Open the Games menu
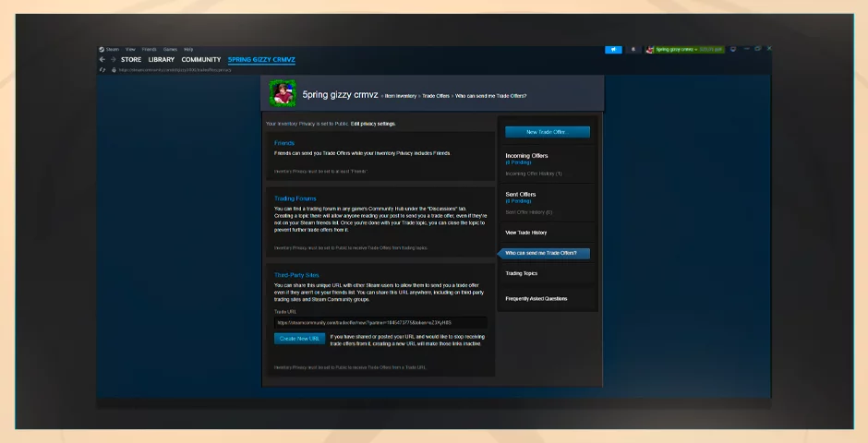 tap(170, 49)
